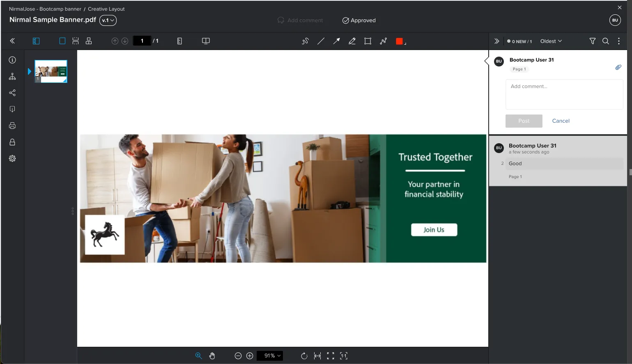
Task: Collapse the left sidebar with double chevron
Action: click(x=12, y=41)
